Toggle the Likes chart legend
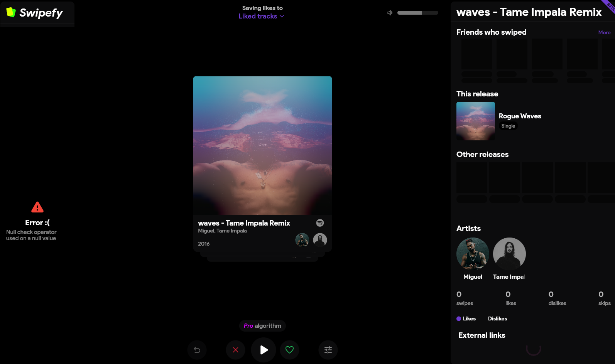 (x=466, y=318)
